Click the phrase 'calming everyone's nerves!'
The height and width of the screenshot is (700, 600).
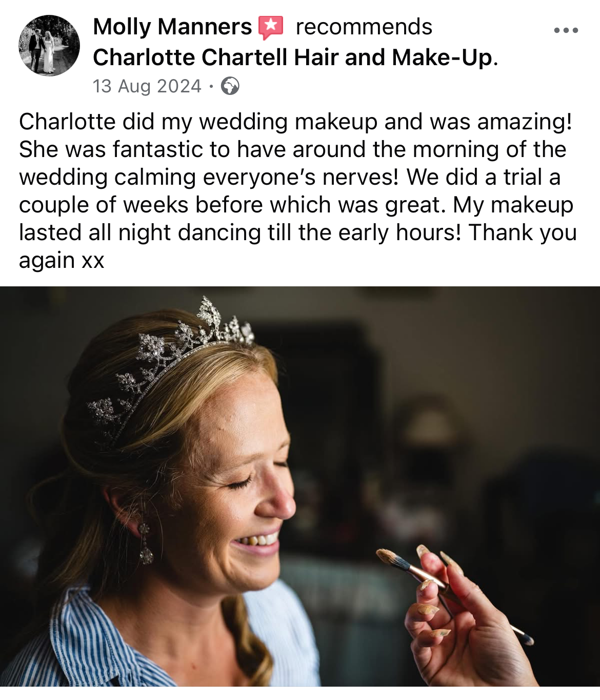(256, 177)
